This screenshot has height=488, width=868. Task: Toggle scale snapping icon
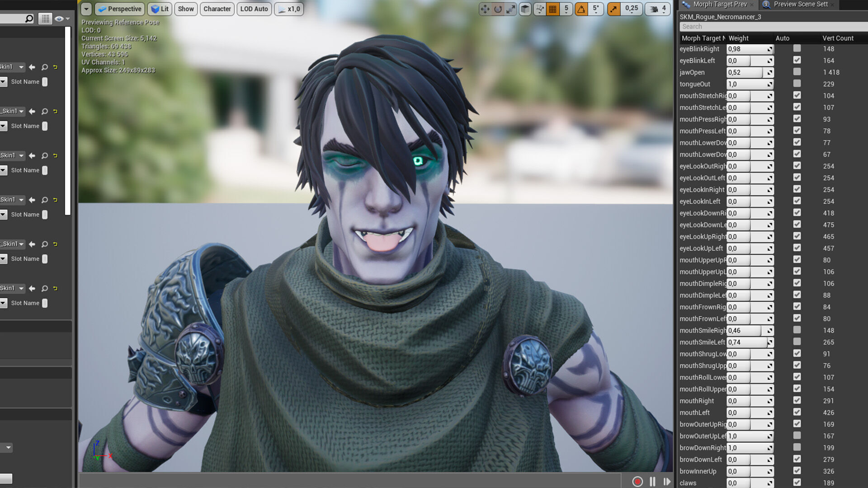pyautogui.click(x=613, y=9)
